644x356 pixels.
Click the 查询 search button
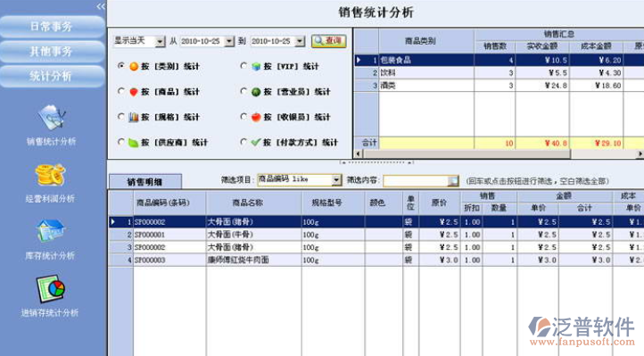pyautogui.click(x=328, y=41)
